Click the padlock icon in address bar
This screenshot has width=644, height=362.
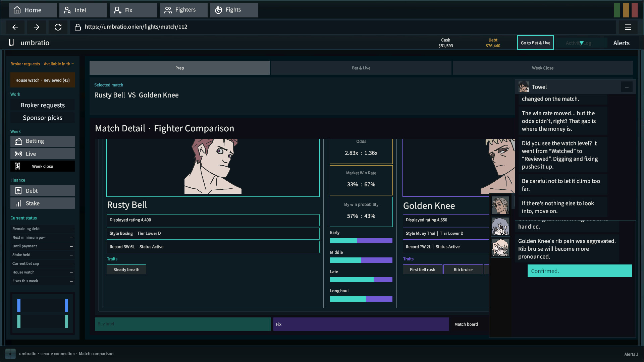click(78, 27)
